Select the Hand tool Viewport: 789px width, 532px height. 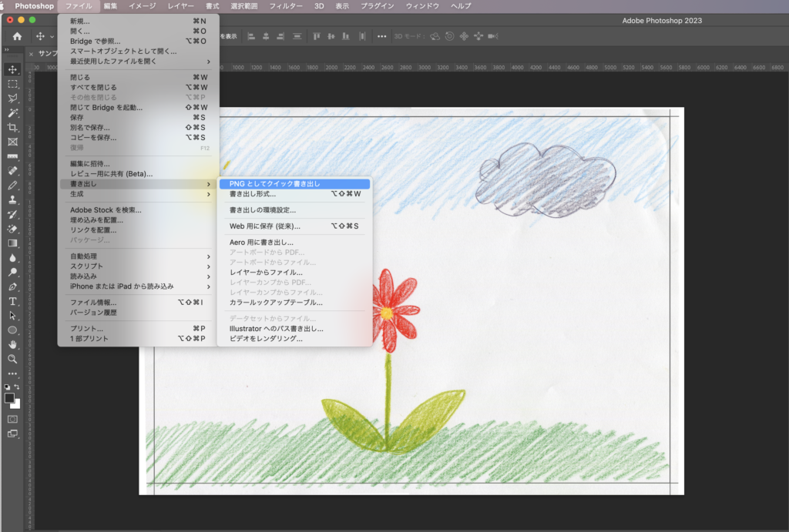coord(12,344)
